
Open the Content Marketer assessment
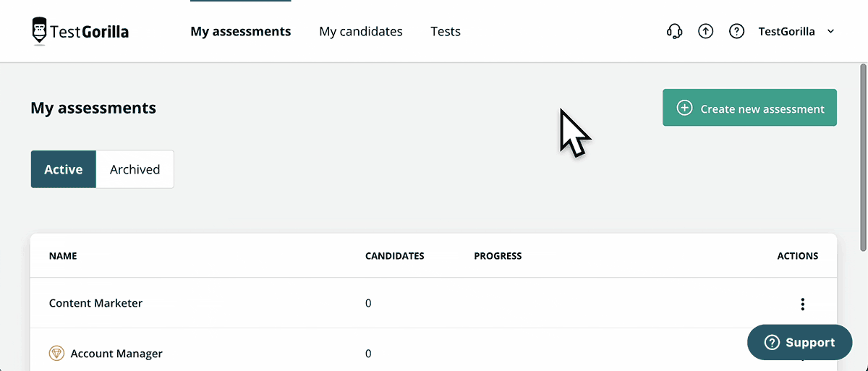tap(95, 303)
